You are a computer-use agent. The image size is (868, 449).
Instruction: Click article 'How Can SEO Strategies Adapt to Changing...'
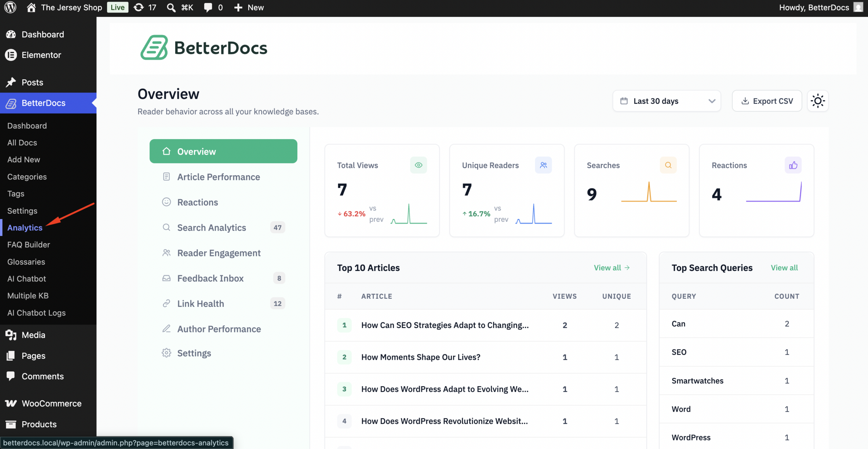tap(445, 325)
